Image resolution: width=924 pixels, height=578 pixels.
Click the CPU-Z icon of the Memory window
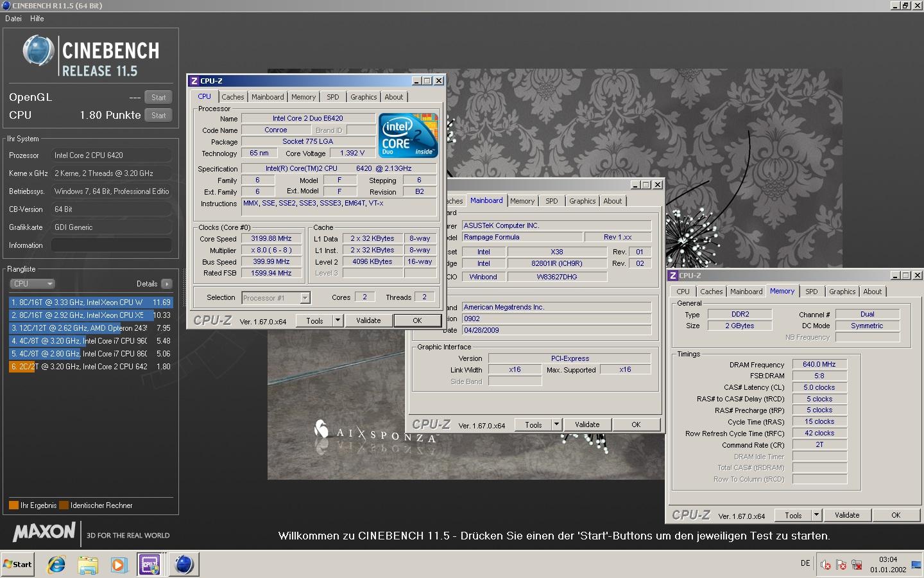pyautogui.click(x=673, y=276)
